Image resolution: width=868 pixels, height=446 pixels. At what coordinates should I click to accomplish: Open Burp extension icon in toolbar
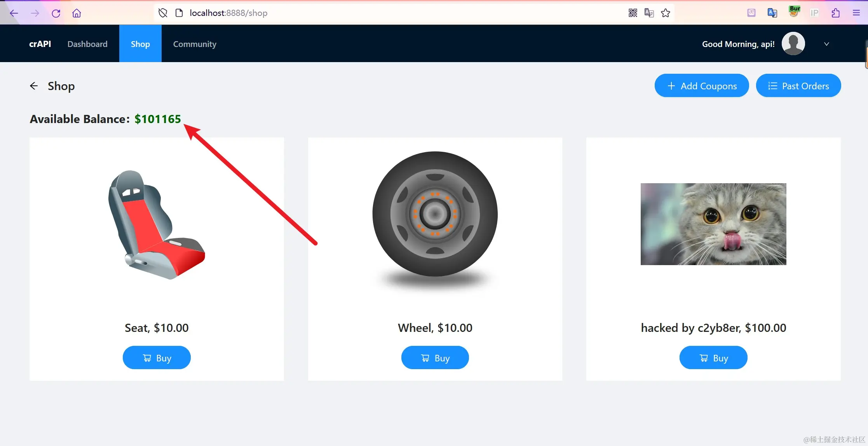tap(794, 12)
